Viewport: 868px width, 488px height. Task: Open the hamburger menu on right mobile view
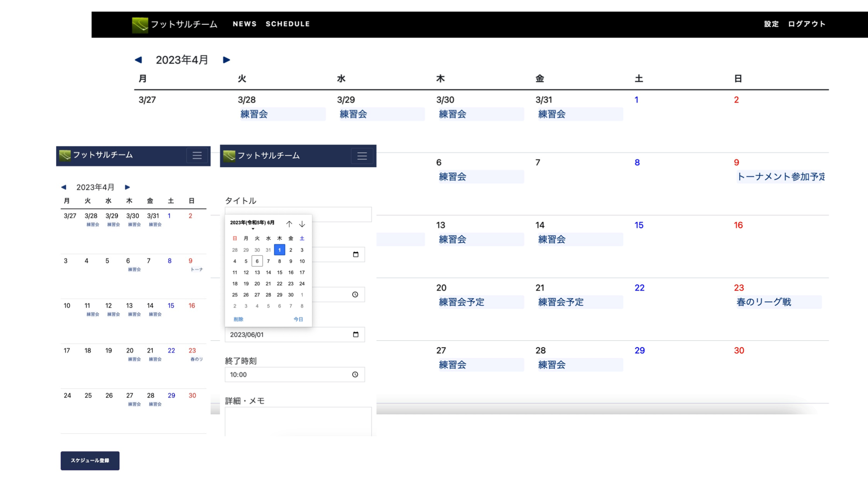(362, 156)
